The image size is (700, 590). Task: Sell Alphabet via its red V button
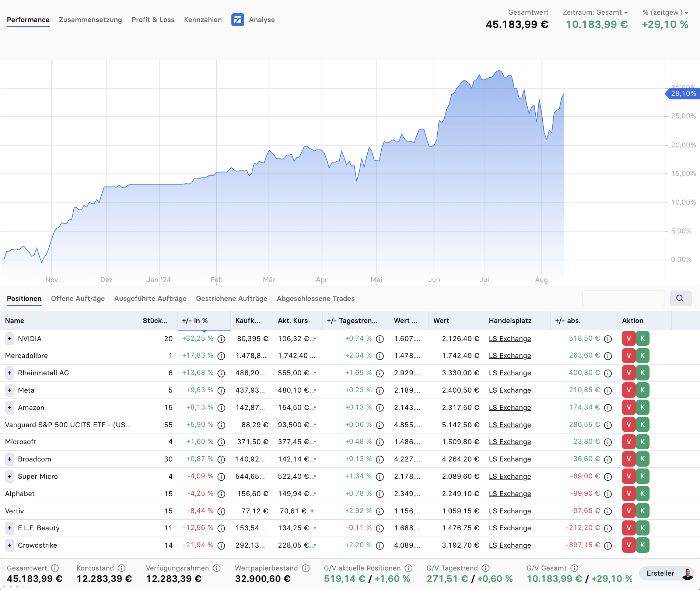point(629,494)
